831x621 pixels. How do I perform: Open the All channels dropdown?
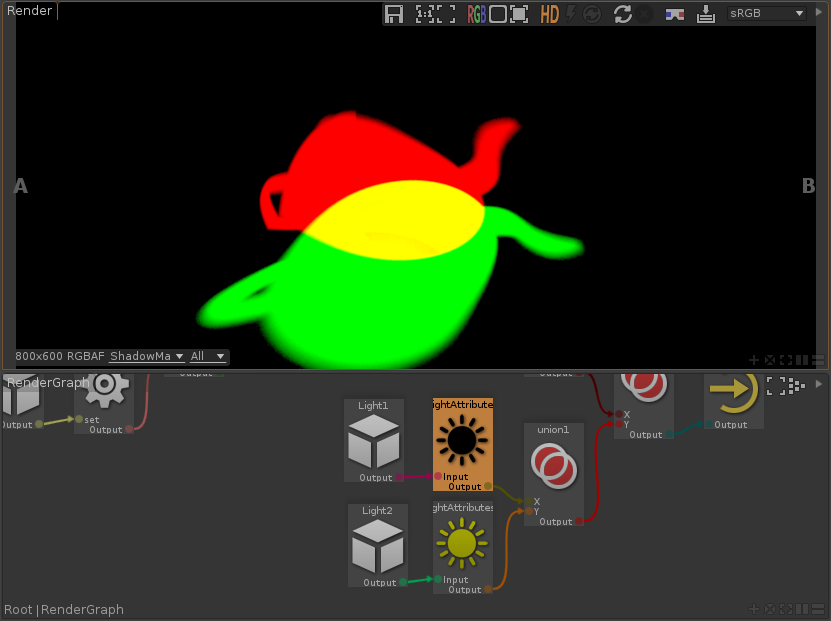[208, 356]
